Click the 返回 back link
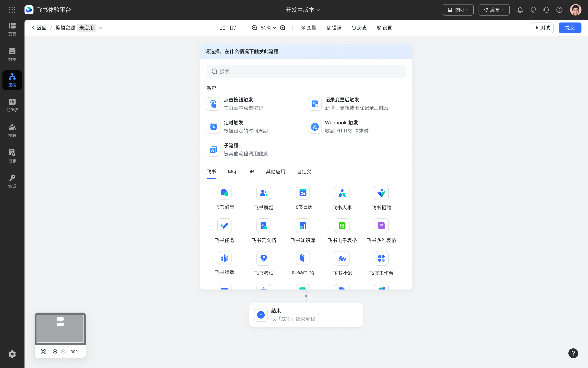 [39, 28]
